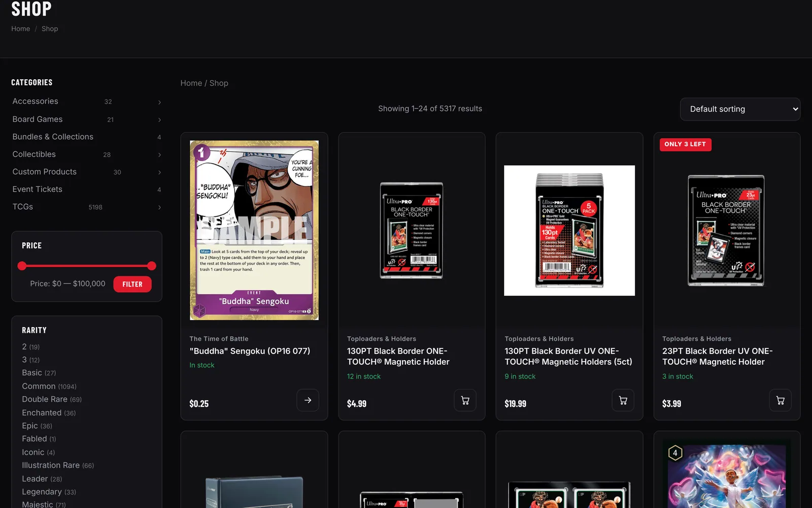Add 130PT UV Magnetic Holders 5ct to cart
812x508 pixels.
[x=623, y=400]
